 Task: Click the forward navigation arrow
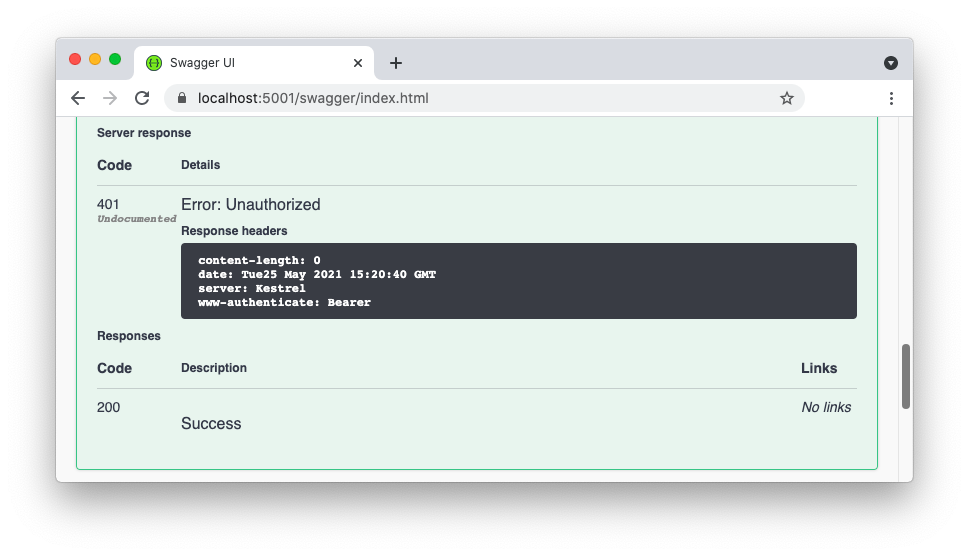click(110, 98)
